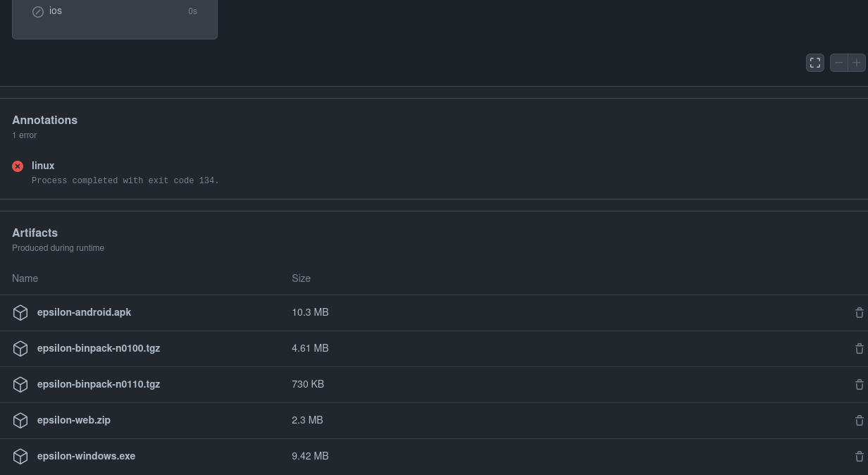Delete the epsilon-web.zip artifact
This screenshot has height=475, width=868.
tap(860, 420)
